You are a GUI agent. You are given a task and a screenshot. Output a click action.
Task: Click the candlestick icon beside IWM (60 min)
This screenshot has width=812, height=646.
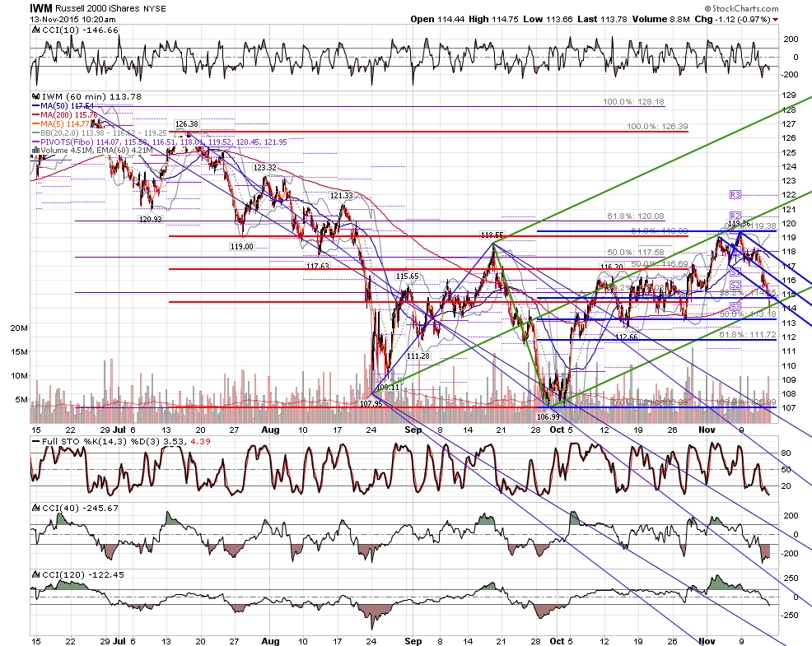(x=35, y=96)
